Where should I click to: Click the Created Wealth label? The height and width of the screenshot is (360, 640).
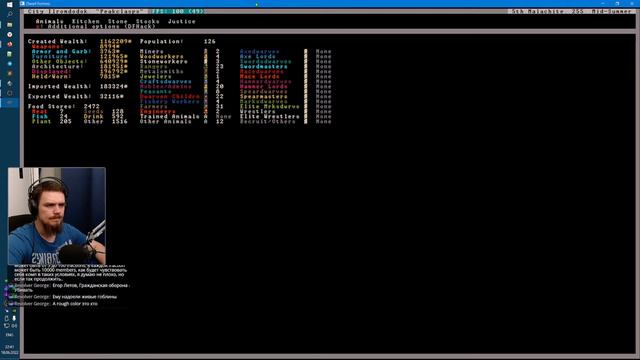[58, 41]
